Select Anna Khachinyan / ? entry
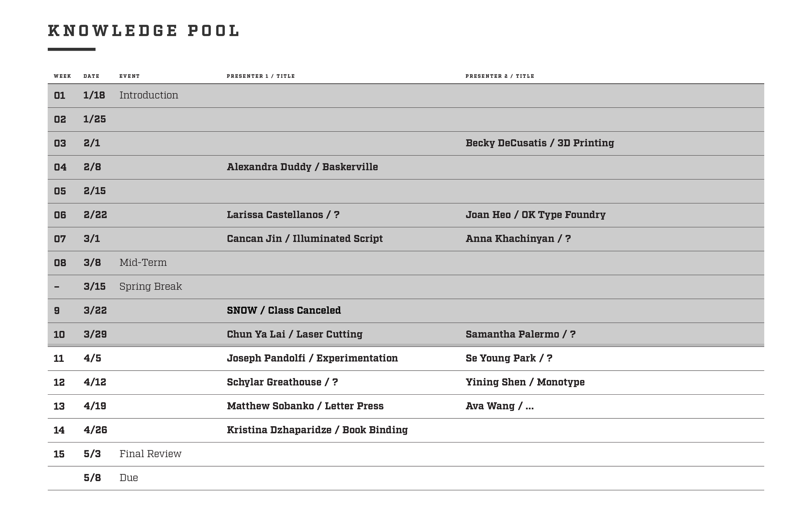Image resolution: width=812 pixels, height=526 pixels. tap(518, 239)
